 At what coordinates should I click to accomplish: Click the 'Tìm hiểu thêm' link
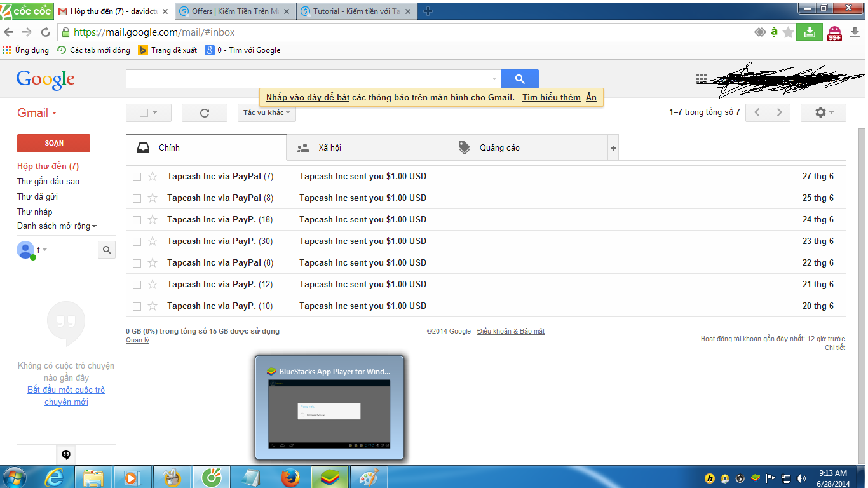[552, 97]
